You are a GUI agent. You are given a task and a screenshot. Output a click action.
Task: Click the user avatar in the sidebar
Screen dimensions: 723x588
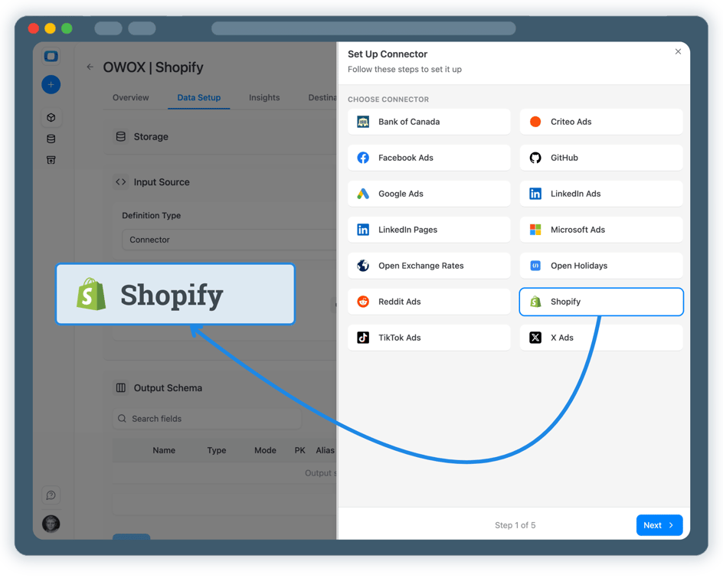coord(51,524)
